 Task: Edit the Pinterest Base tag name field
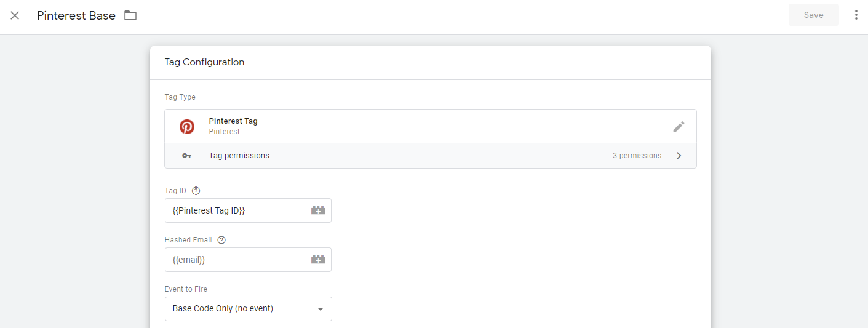(76, 16)
